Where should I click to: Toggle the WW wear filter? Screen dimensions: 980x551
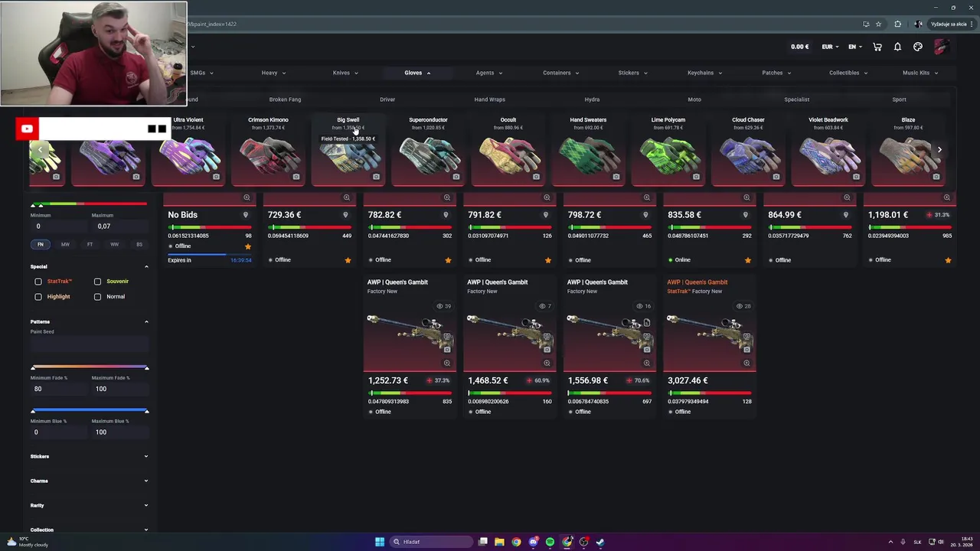click(x=114, y=244)
